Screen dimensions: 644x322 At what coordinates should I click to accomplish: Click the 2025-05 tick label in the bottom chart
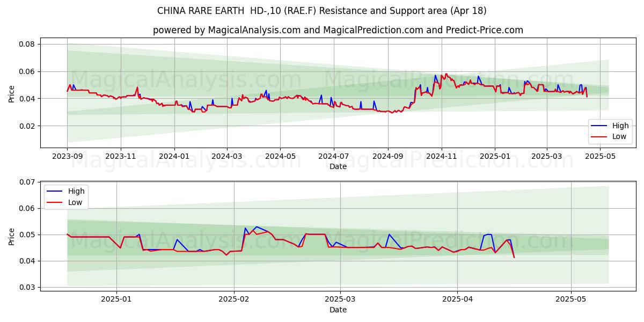coord(571,299)
